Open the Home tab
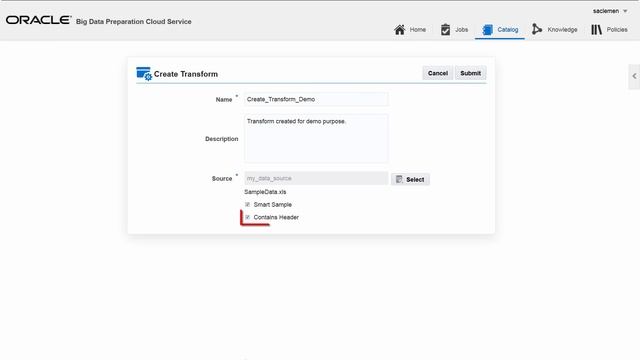The height and width of the screenshot is (360, 640). coord(410,29)
